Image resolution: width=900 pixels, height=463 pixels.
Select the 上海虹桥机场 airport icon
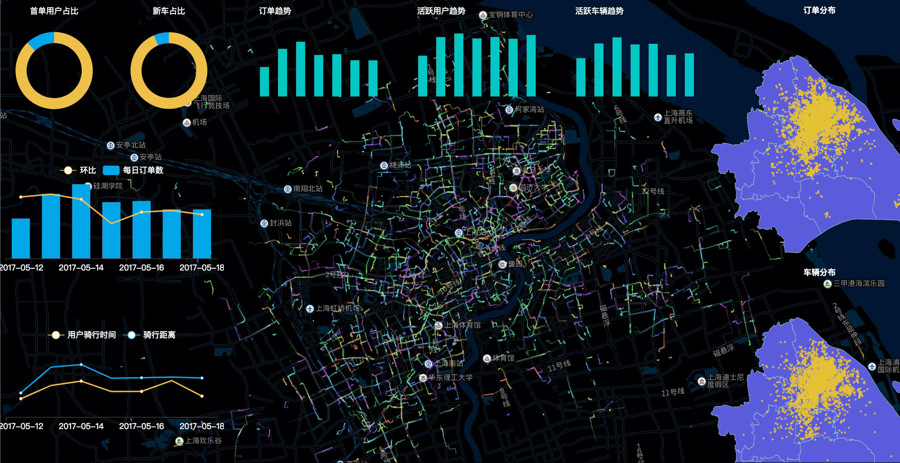[x=311, y=308]
